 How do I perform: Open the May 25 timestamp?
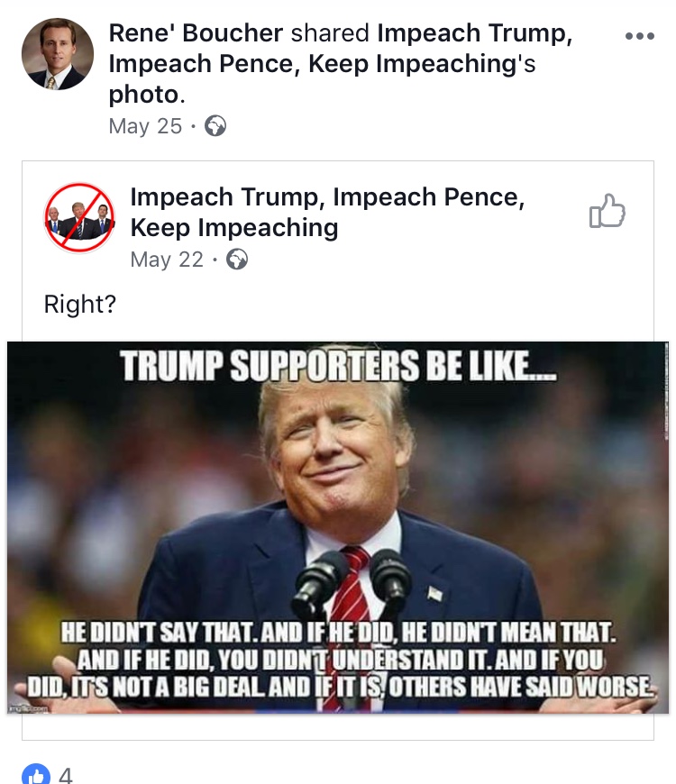pos(145,126)
